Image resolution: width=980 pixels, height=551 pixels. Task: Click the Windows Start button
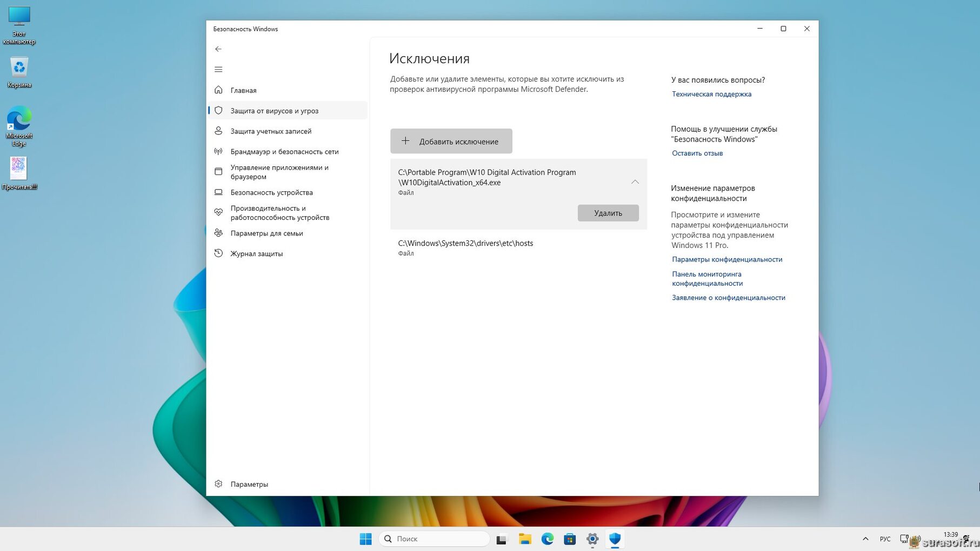(365, 539)
